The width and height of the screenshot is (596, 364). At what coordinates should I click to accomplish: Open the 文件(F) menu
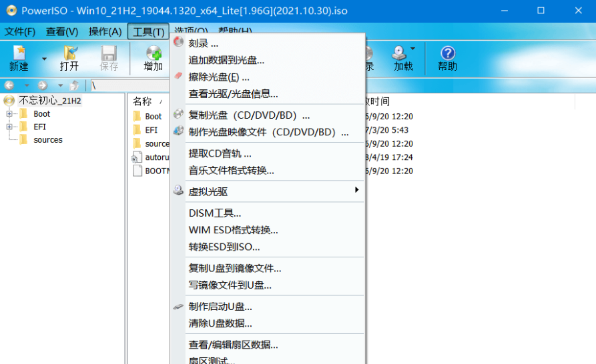point(20,32)
